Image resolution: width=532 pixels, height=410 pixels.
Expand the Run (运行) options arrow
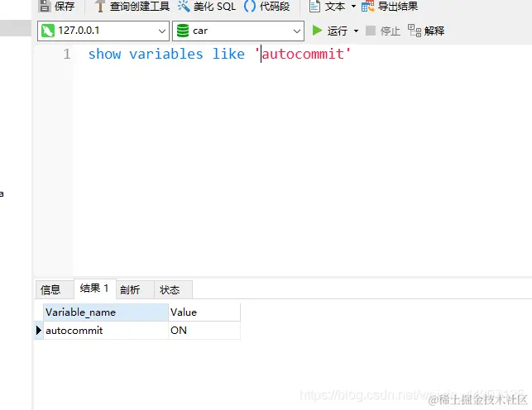point(356,31)
